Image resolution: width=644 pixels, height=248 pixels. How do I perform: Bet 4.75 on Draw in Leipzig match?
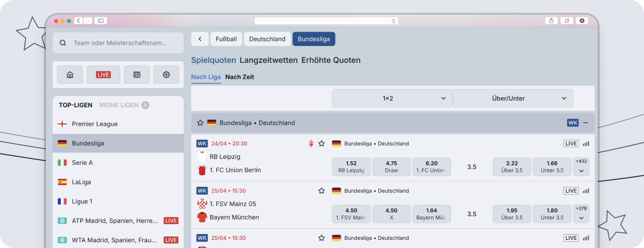(x=391, y=166)
